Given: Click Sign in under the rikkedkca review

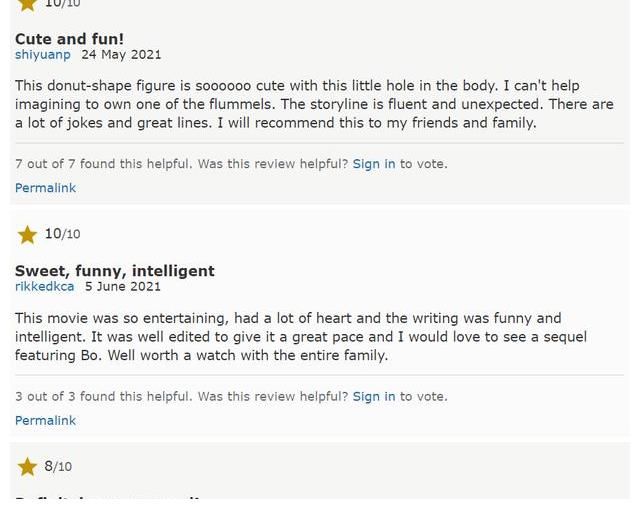Looking at the screenshot, I should (374, 397).
